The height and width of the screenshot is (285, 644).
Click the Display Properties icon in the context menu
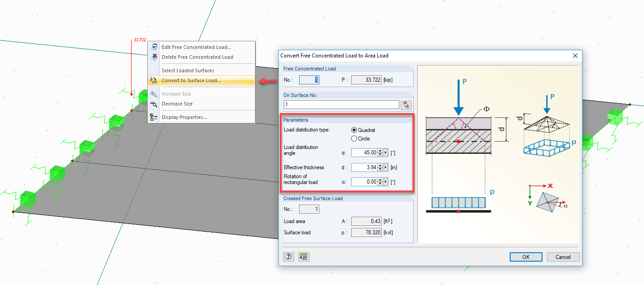(153, 117)
